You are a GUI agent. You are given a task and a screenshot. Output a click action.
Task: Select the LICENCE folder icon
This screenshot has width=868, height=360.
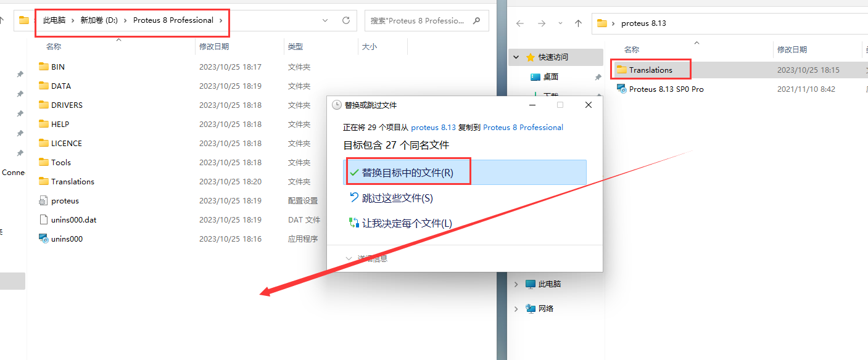pos(43,143)
